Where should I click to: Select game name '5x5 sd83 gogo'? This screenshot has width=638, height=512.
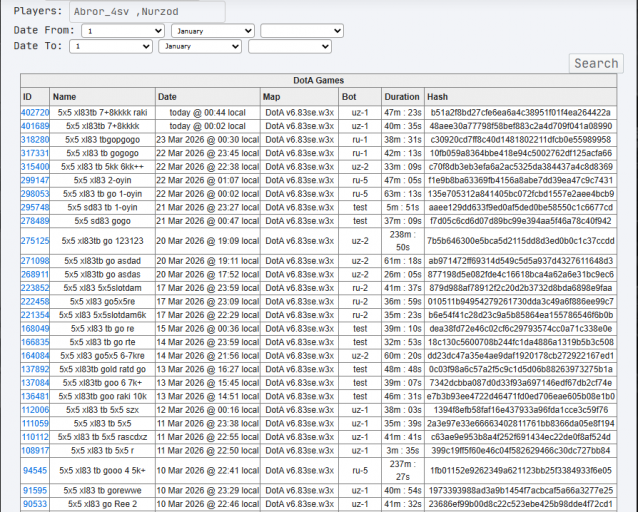pyautogui.click(x=103, y=221)
